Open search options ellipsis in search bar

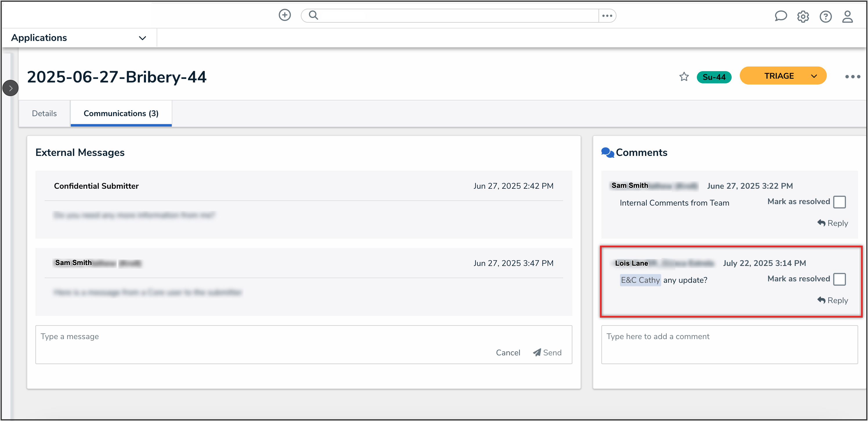[x=607, y=15]
